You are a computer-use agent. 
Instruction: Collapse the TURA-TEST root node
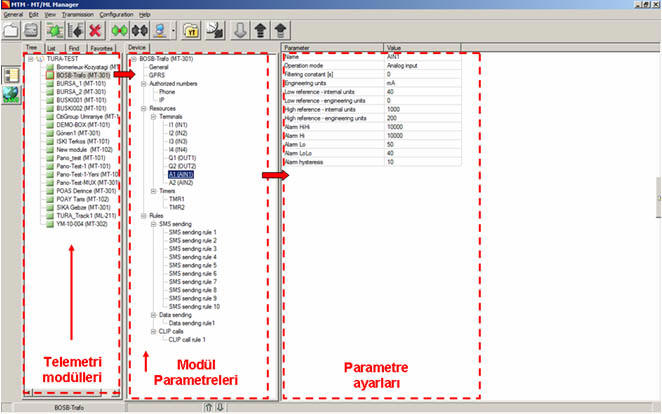coord(32,58)
